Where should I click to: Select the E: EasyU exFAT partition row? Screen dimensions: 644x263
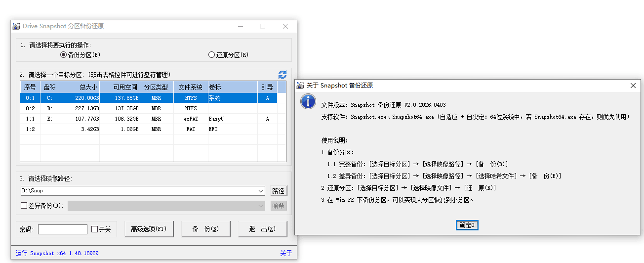tap(148, 119)
